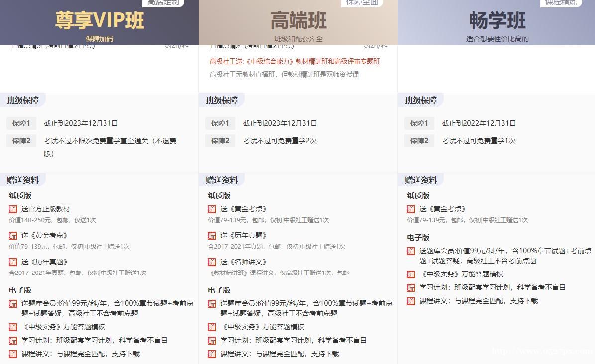
Task: Click gift icon beside 课程讲义 in 畅学班 column
Action: 411,301
